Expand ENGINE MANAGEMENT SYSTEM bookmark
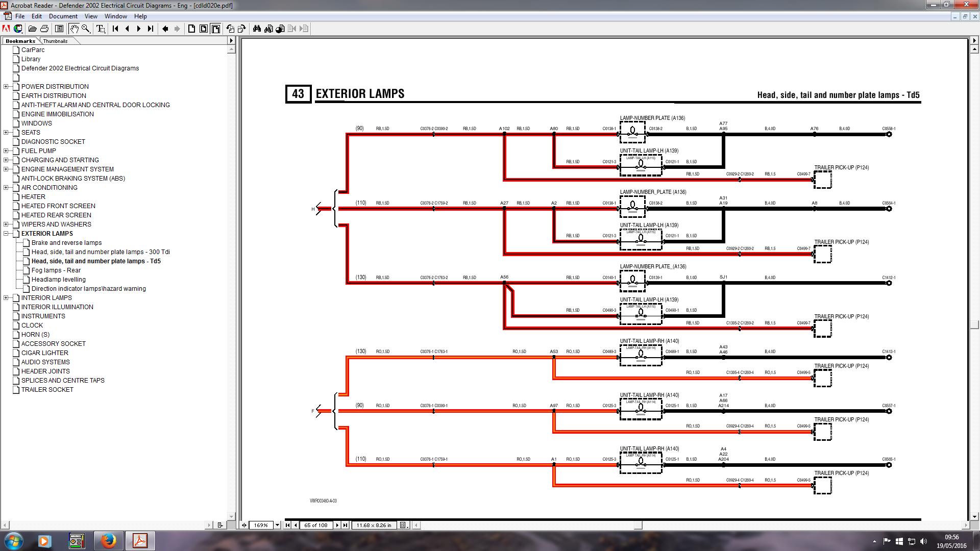Viewport: 980px width, 551px height. [6, 169]
